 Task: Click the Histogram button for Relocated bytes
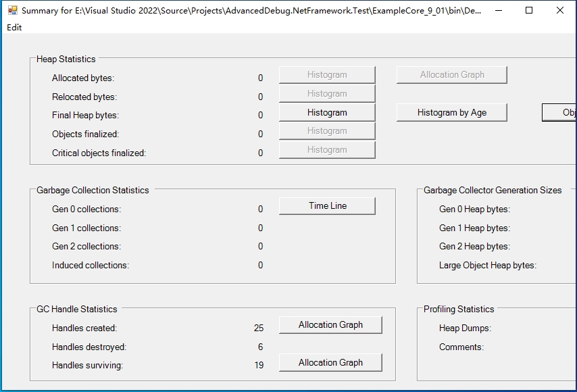327,94
